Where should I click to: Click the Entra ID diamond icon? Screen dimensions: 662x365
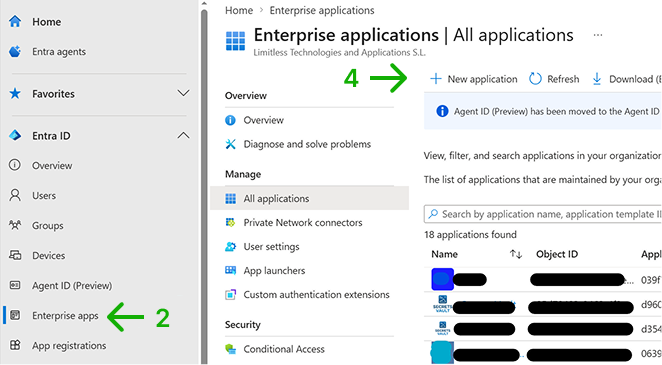[x=15, y=135]
